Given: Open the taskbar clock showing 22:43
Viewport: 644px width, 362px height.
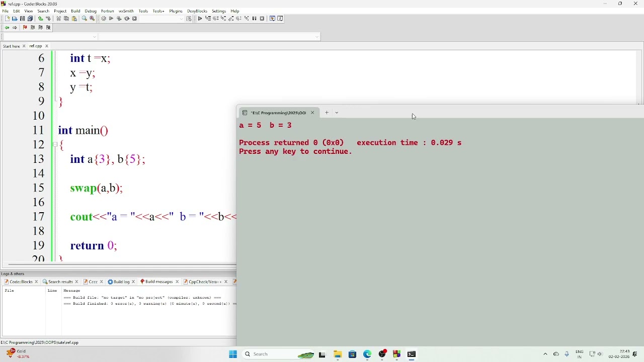Looking at the screenshot, I should [619, 355].
